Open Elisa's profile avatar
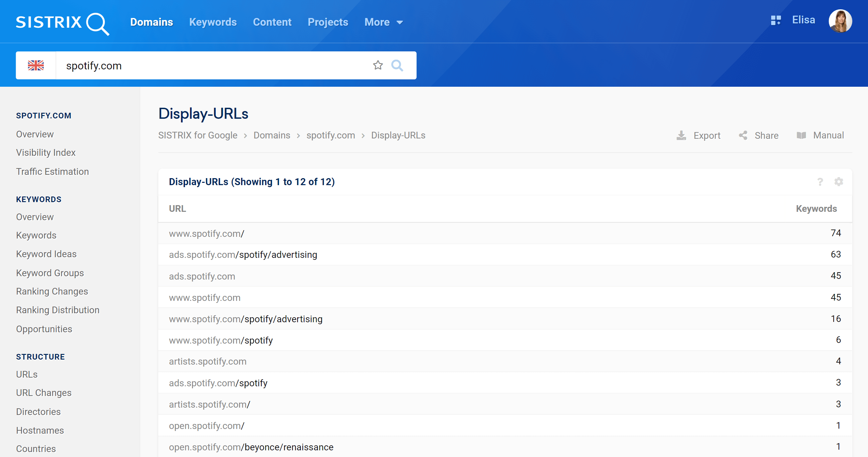 tap(840, 21)
